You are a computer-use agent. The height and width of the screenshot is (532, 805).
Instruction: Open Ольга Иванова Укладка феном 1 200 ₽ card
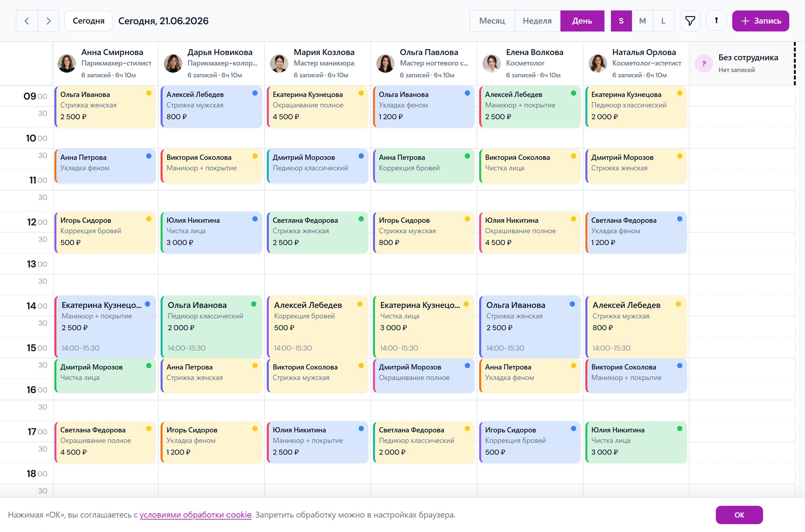424,107
